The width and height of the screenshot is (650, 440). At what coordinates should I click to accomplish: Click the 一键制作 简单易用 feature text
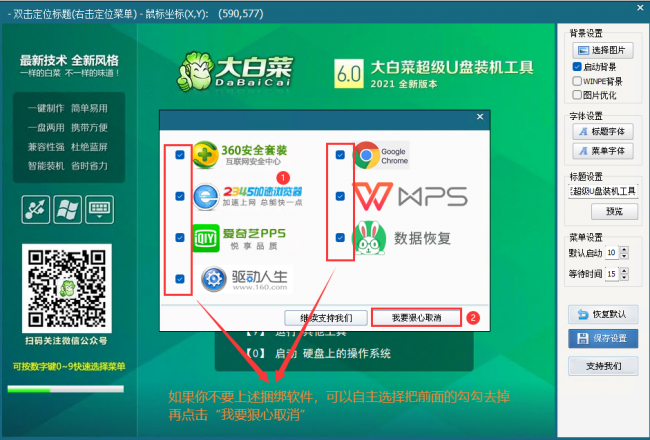pos(68,109)
